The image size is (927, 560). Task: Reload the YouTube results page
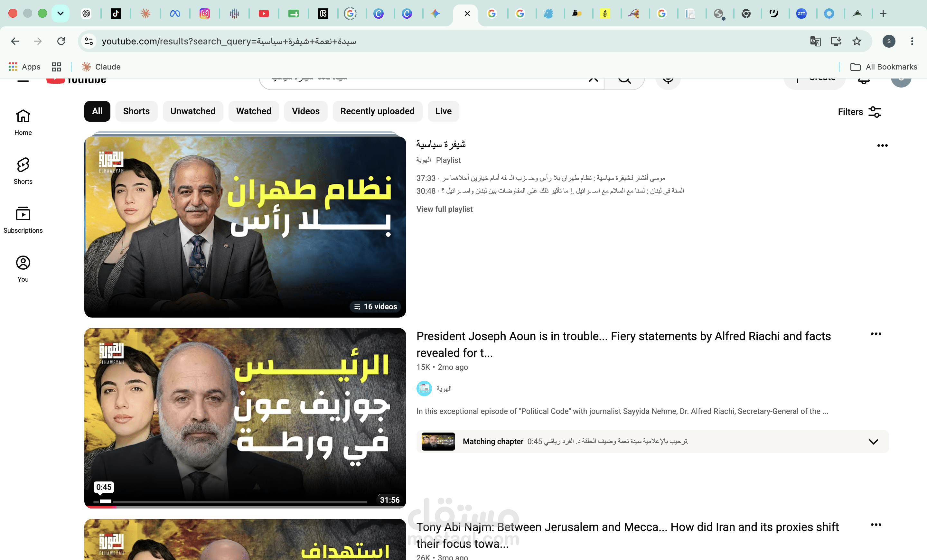(61, 41)
